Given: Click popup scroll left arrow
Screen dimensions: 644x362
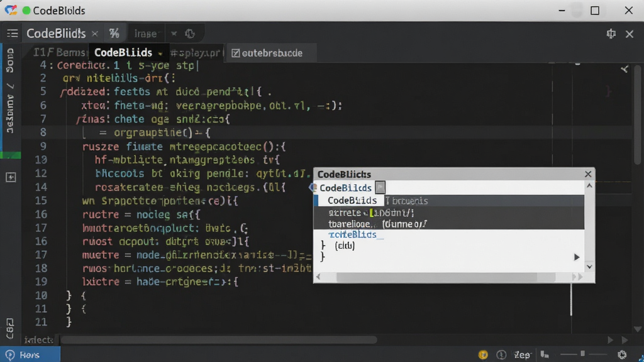Looking at the screenshot, I should pyautogui.click(x=318, y=277).
